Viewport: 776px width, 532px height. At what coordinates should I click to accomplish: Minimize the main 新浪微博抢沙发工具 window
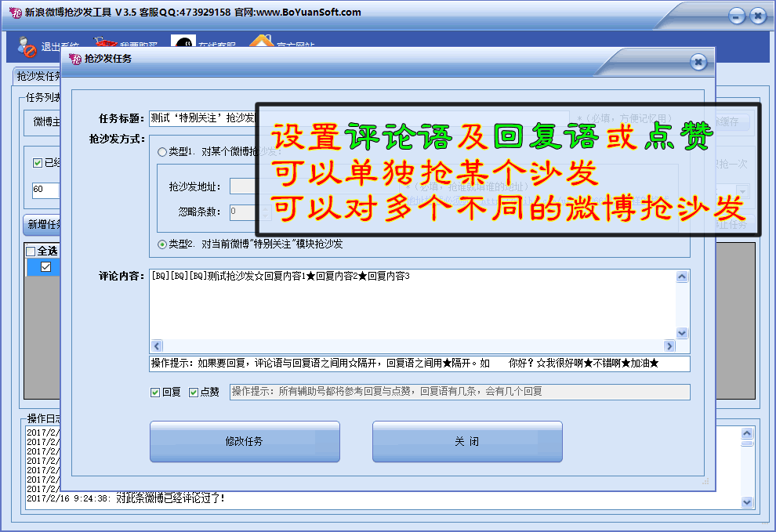736,16
